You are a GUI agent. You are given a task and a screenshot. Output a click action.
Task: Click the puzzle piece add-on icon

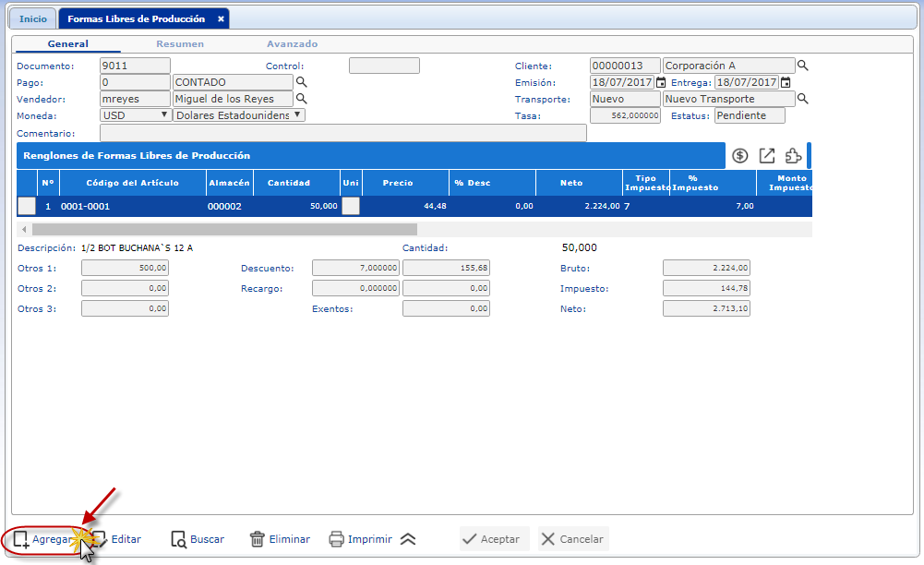(x=793, y=156)
